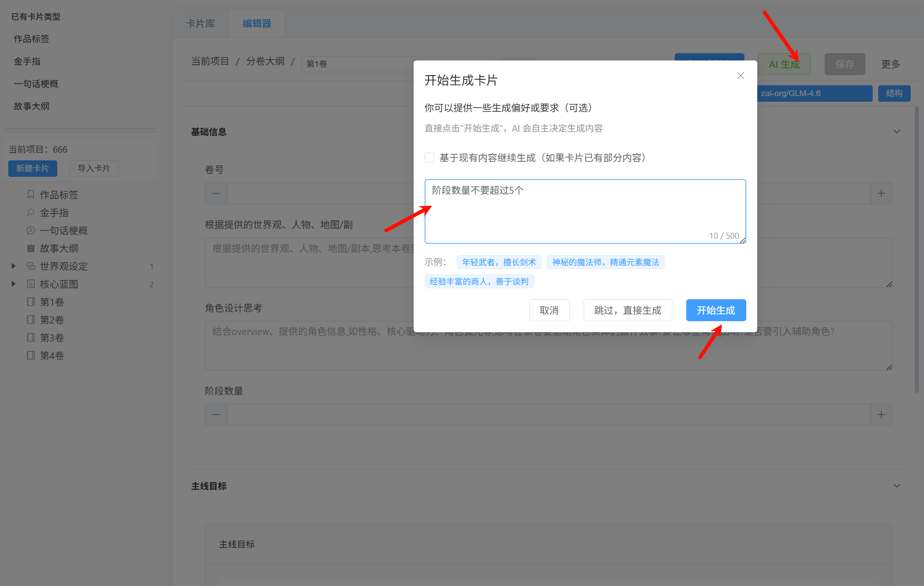924x586 pixels.
Task: Select 一句话梗概 card type at top
Action: point(36,84)
